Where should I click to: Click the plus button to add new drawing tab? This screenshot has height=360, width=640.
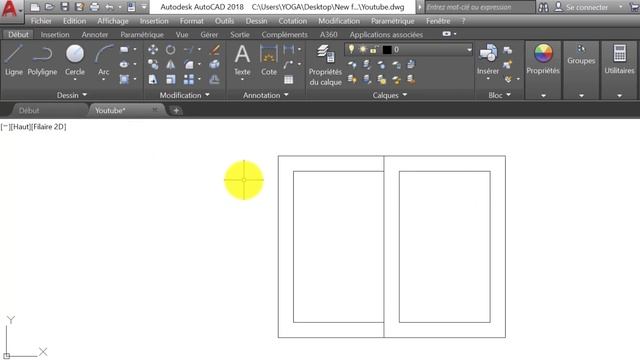pos(176,110)
